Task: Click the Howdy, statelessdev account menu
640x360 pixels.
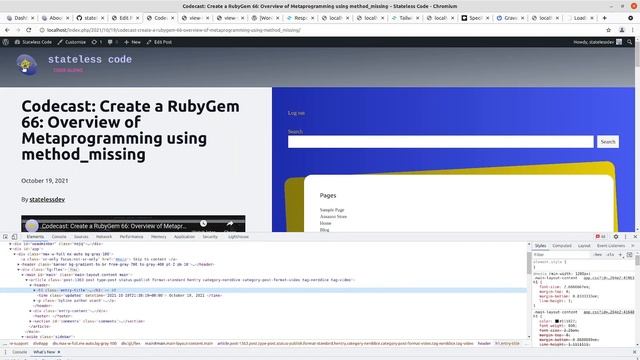Action: tap(598, 42)
